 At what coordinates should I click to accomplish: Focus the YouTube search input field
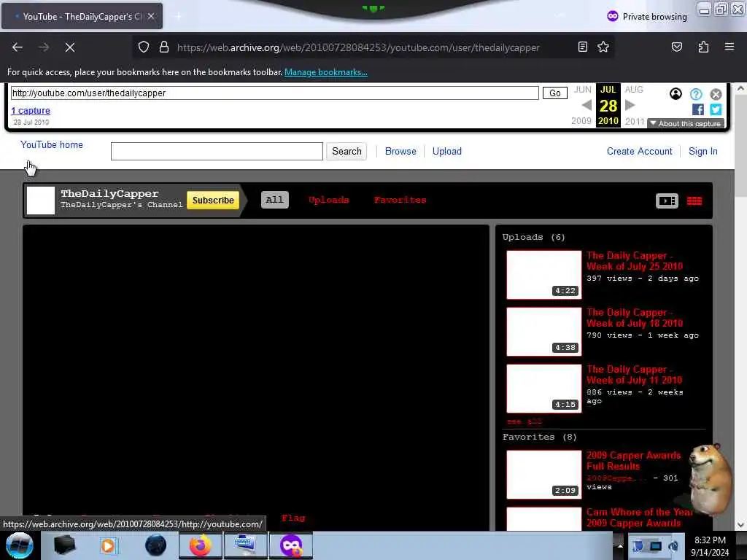click(x=217, y=152)
